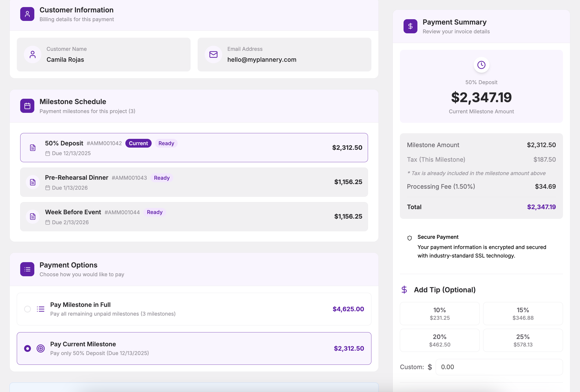This screenshot has width=580, height=392.
Task: Click the dollar icon beside Add Tip
Action: pos(404,290)
